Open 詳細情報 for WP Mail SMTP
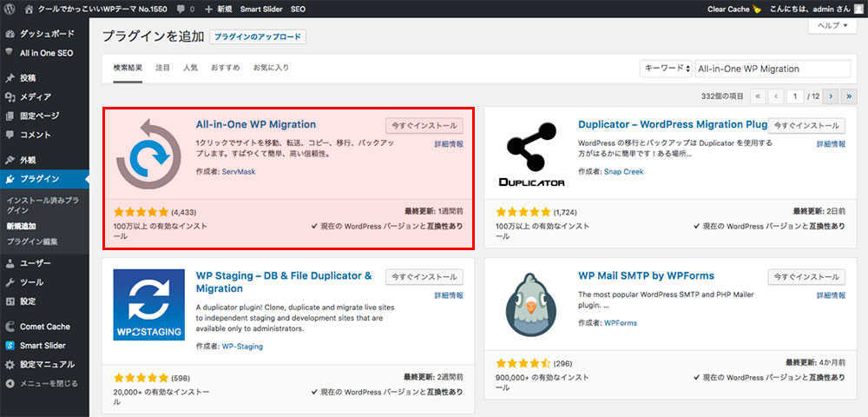Screen dimensions: 868x417 point(831,295)
